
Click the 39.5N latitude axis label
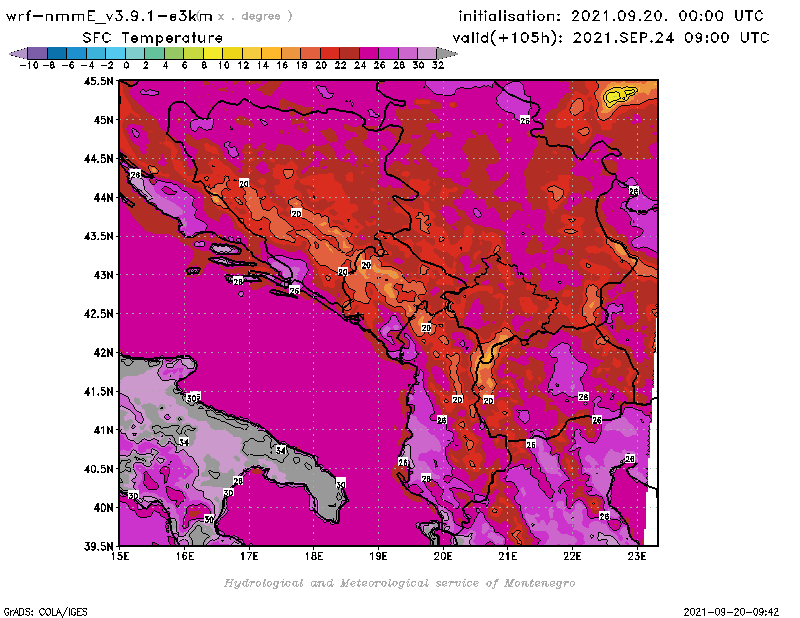98,546
